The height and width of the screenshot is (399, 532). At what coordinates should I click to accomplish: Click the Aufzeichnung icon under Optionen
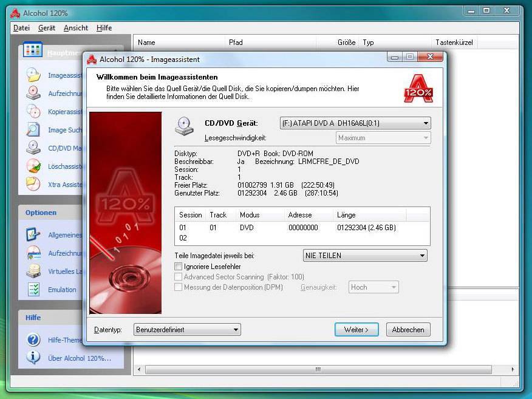click(33, 253)
